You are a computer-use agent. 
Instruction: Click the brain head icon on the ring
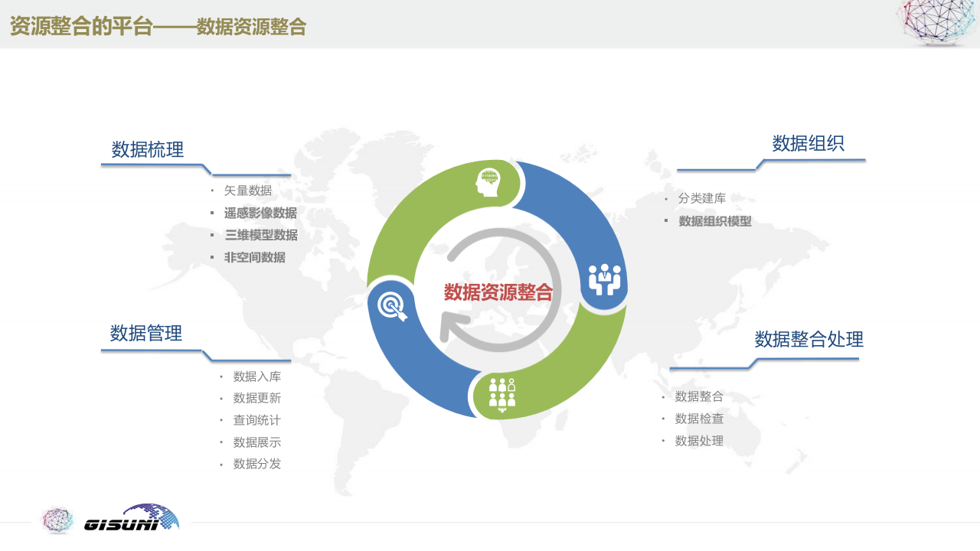pos(488,182)
